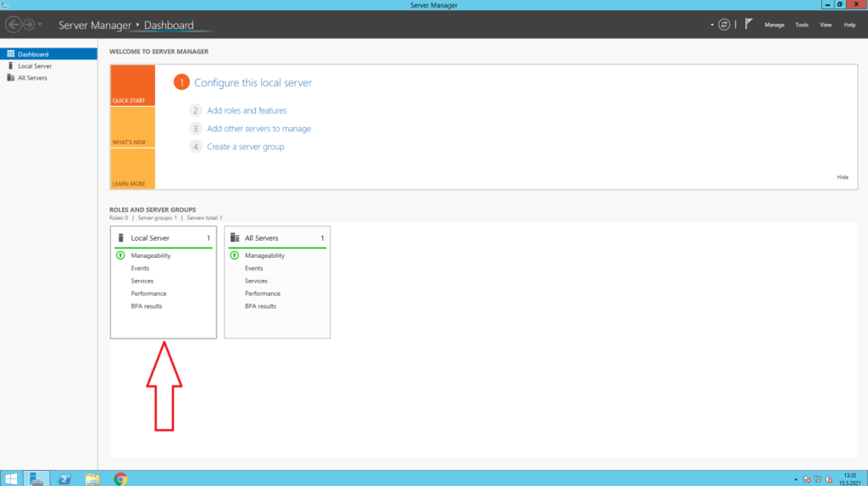
Task: Select Dashboard in the left sidebar
Action: [x=48, y=53]
